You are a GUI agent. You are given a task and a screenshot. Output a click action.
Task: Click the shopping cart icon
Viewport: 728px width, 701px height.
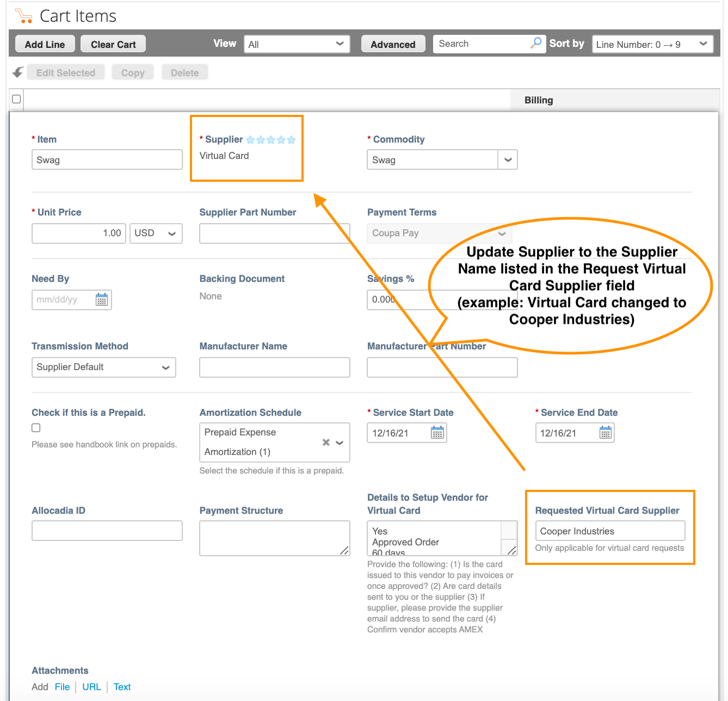[23, 16]
